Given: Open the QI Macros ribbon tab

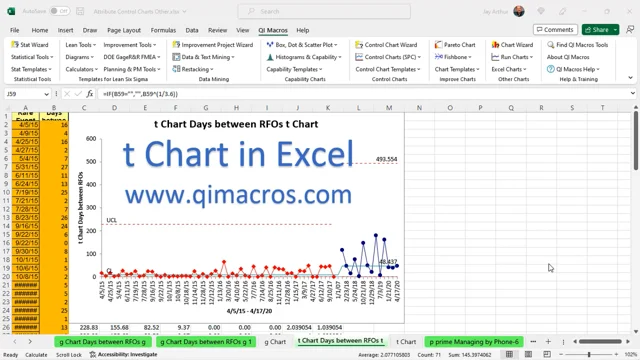Looking at the screenshot, I should (273, 30).
